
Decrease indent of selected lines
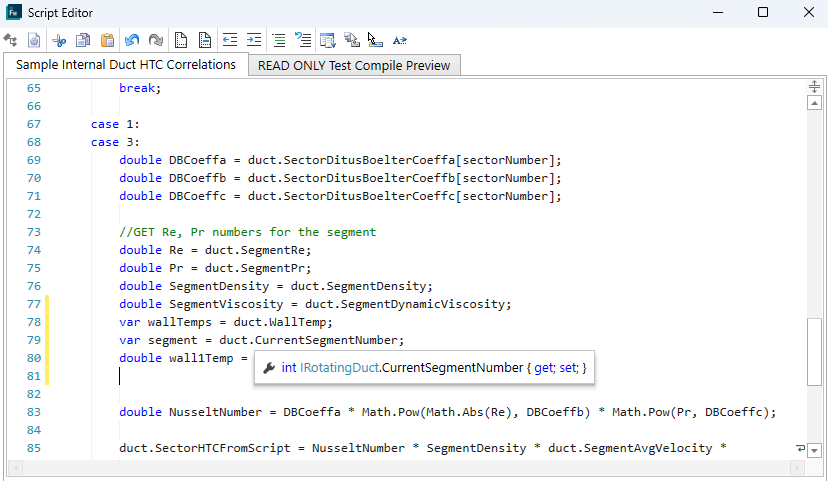(x=230, y=41)
